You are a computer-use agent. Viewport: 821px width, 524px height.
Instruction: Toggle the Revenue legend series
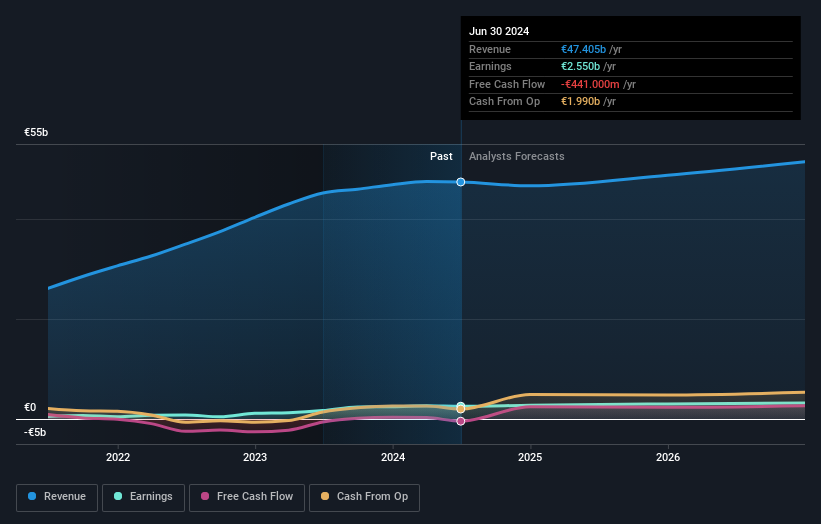pyautogui.click(x=57, y=497)
